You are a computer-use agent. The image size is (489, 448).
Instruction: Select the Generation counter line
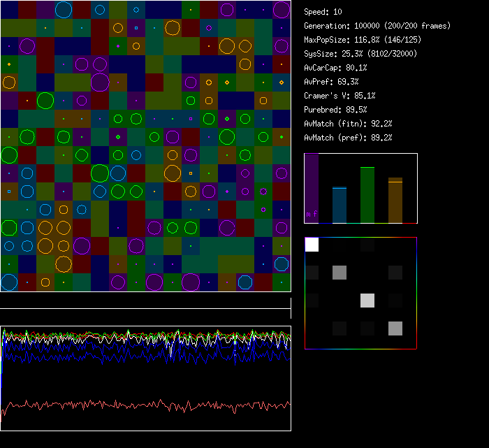pos(377,26)
